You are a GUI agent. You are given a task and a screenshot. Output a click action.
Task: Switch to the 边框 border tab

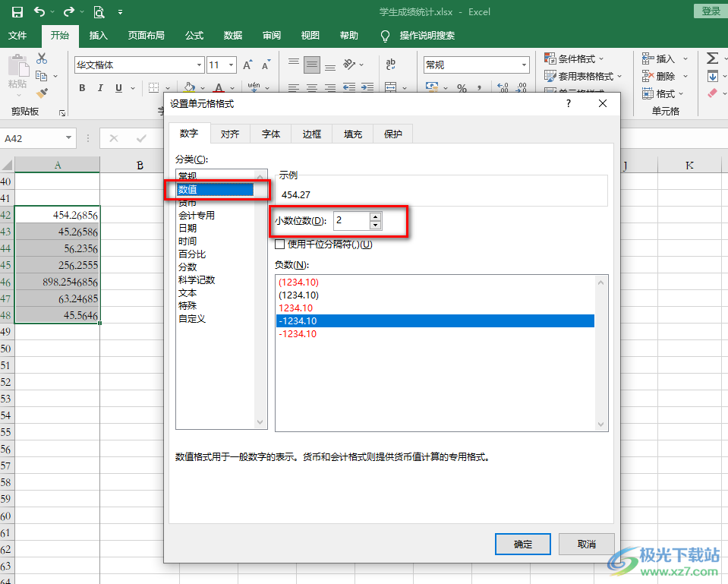click(x=311, y=134)
